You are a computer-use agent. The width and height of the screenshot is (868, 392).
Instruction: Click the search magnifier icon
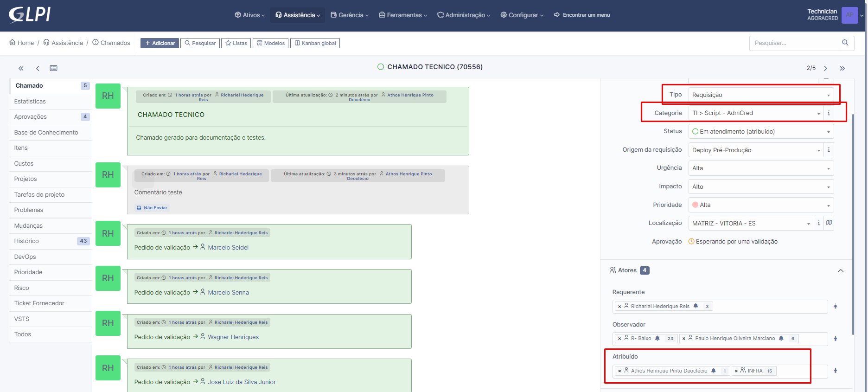[845, 43]
